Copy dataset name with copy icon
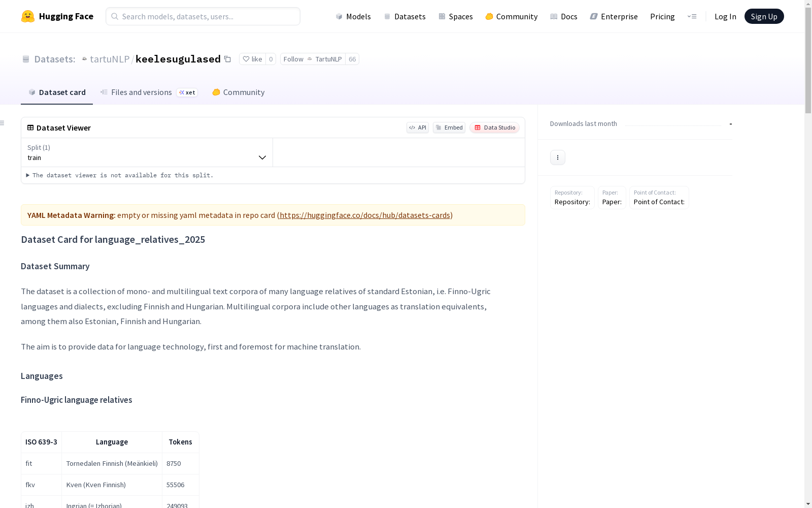Image resolution: width=812 pixels, height=508 pixels. (227, 59)
